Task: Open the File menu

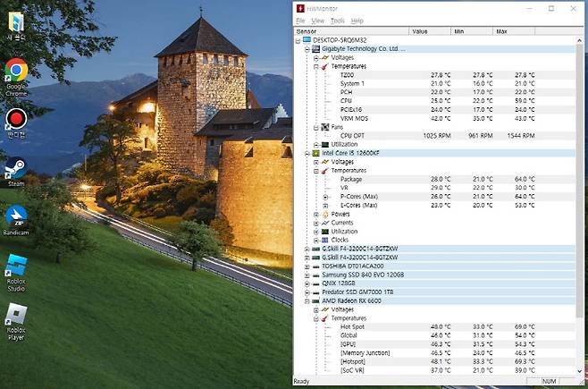Action: (x=300, y=21)
